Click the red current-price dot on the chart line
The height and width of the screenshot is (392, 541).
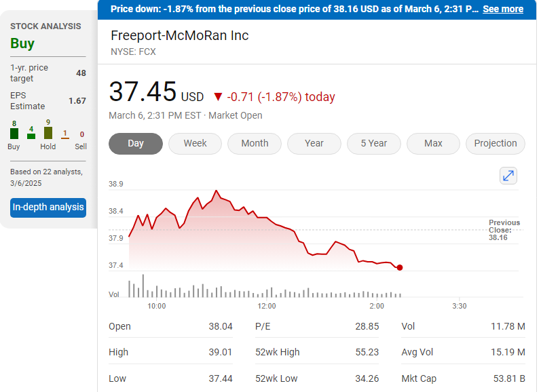click(399, 267)
